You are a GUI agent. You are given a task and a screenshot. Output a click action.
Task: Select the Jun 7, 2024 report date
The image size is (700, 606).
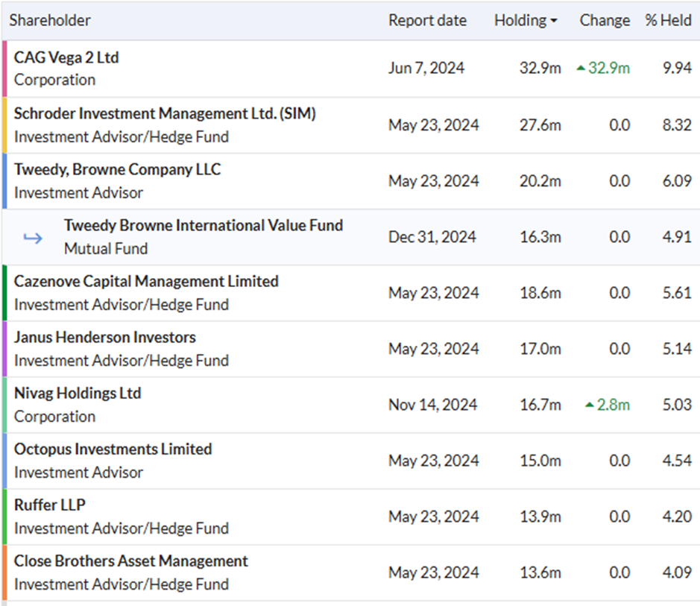tap(426, 69)
